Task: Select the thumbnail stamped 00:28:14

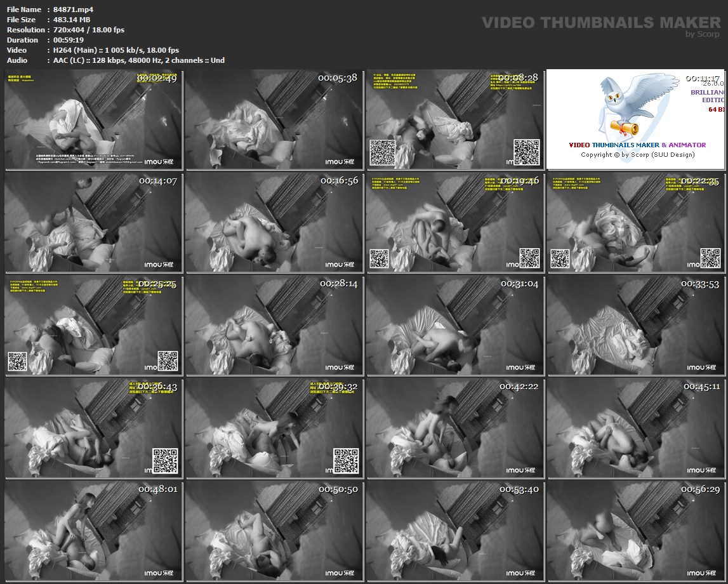Action: click(274, 326)
